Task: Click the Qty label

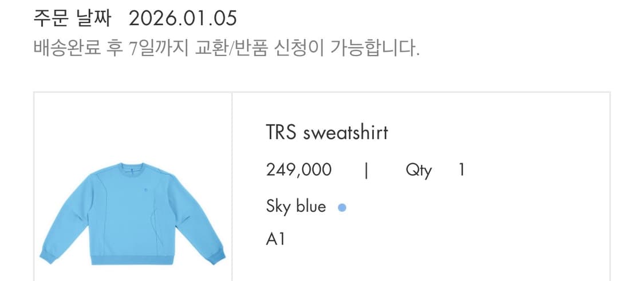Action: coord(418,170)
